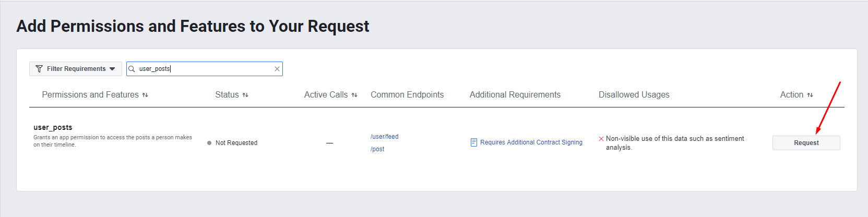Click the Common Endpoints column header
The image size is (868, 217).
point(407,95)
